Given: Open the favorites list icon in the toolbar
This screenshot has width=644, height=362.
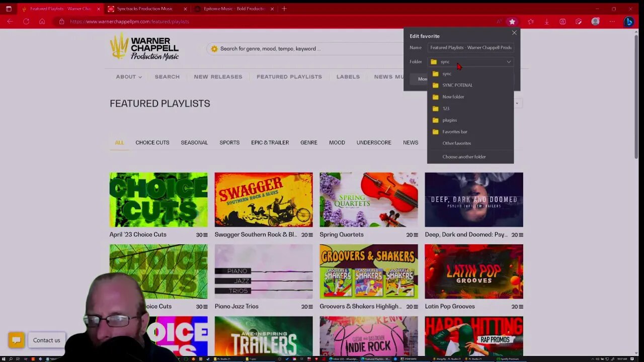Looking at the screenshot, I should (530, 22).
